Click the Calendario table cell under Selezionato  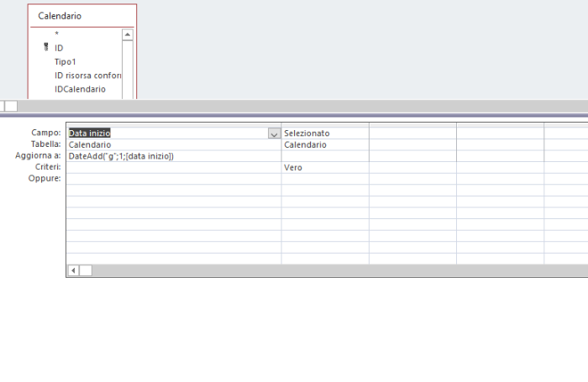point(324,144)
